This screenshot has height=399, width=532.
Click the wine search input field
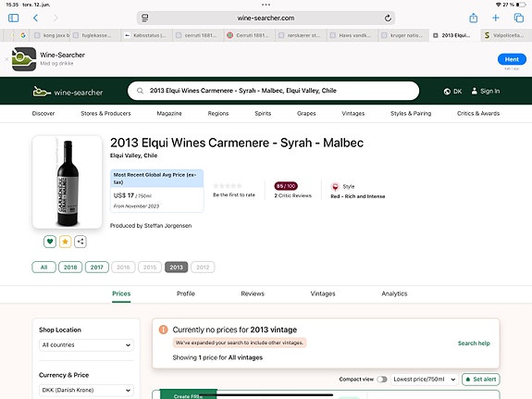point(274,91)
